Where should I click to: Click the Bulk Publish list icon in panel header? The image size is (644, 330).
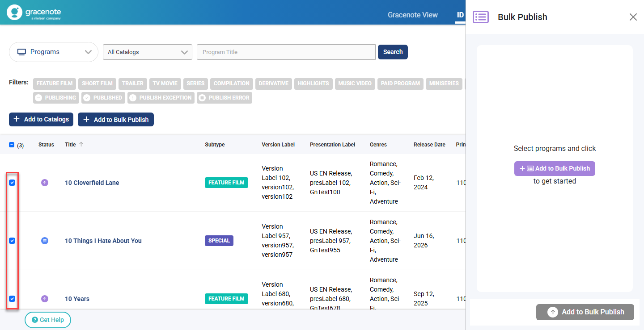(x=481, y=17)
